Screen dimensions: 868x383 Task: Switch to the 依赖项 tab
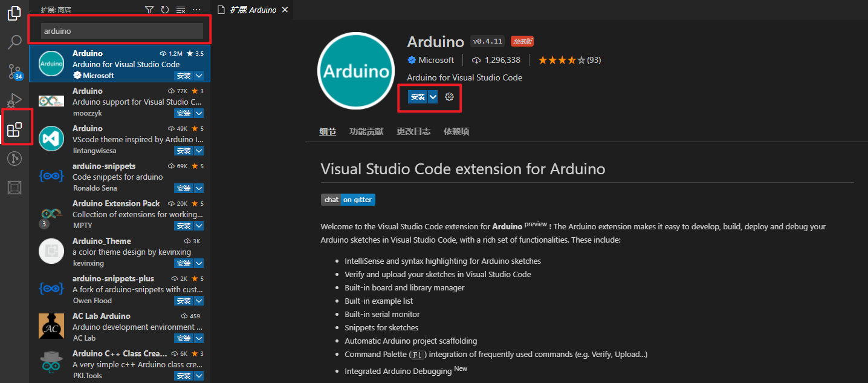456,131
